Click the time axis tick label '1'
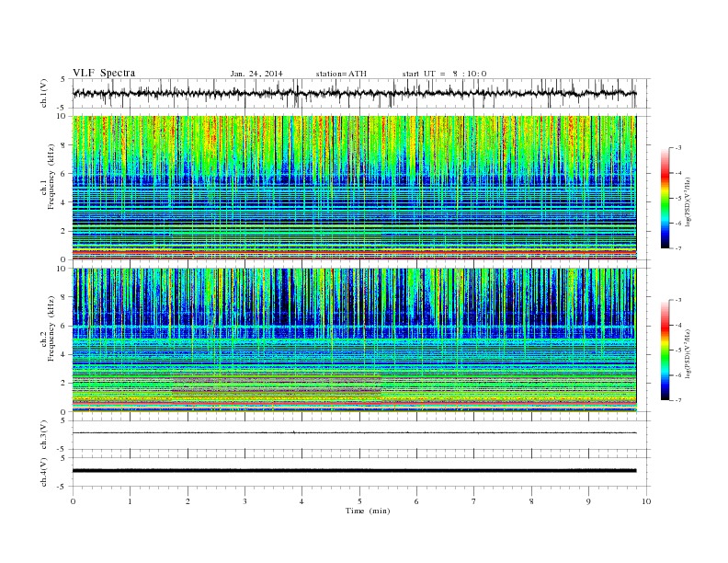 130,501
